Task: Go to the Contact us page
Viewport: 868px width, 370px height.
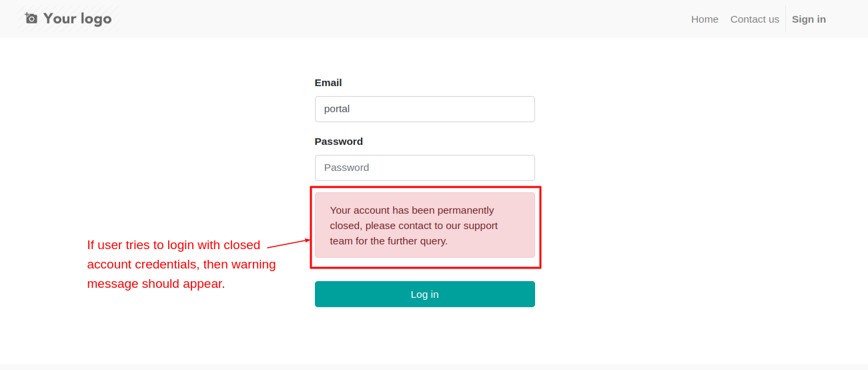Action: coord(755,19)
